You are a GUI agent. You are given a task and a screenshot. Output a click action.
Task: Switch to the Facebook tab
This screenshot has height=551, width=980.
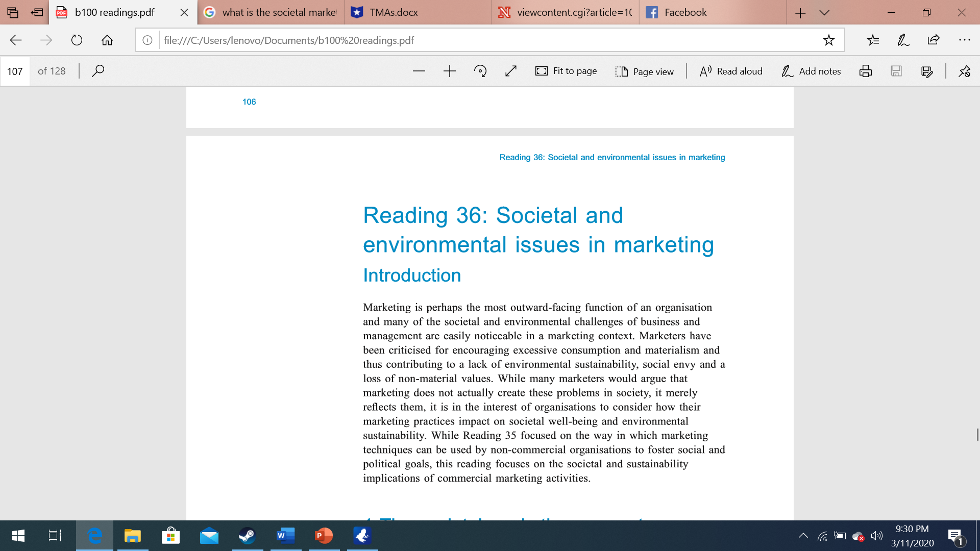(x=713, y=12)
